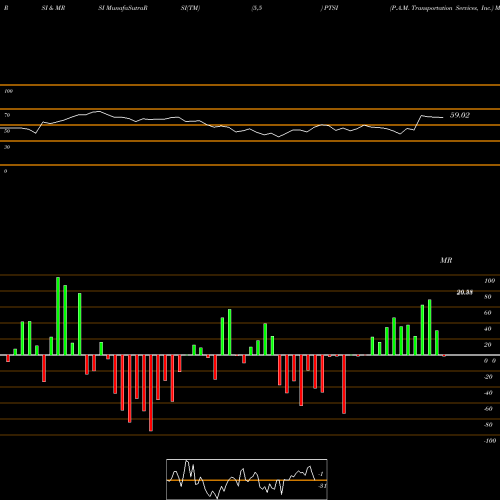The image size is (500, 500).
Task: Click the MR panel label
Action: click(446, 260)
